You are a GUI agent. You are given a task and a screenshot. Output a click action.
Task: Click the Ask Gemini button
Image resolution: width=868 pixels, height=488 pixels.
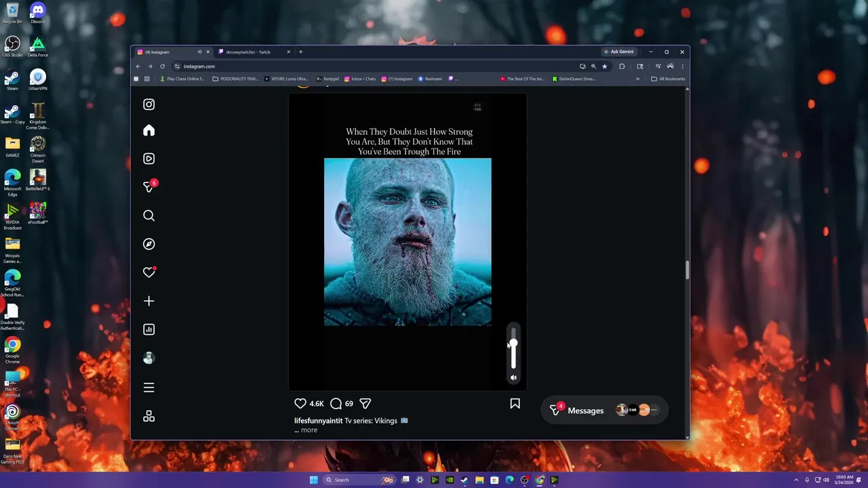pos(618,52)
